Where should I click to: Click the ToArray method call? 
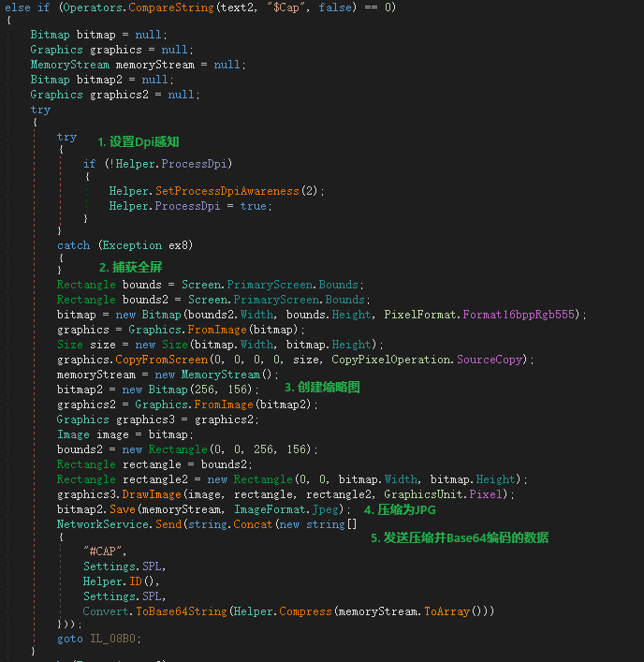click(x=446, y=611)
